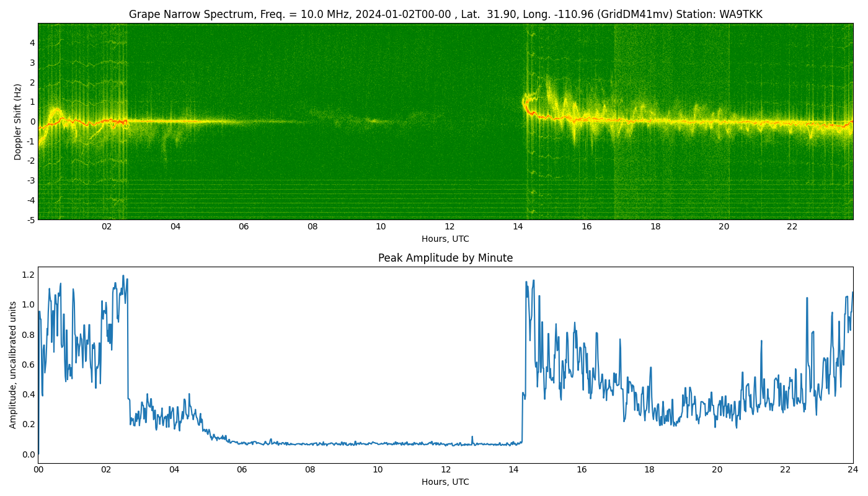Screen dimensions: 868x496
Task: Click the 'Doppler Shift (Hz)' axis label
Action: point(18,122)
